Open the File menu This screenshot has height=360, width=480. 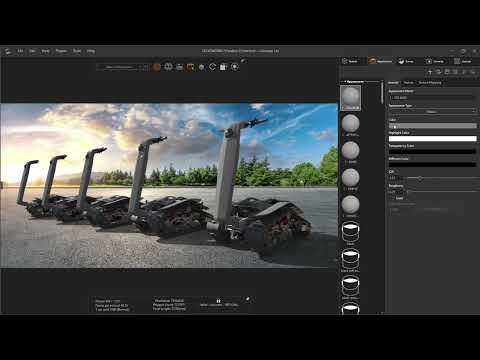(20, 51)
